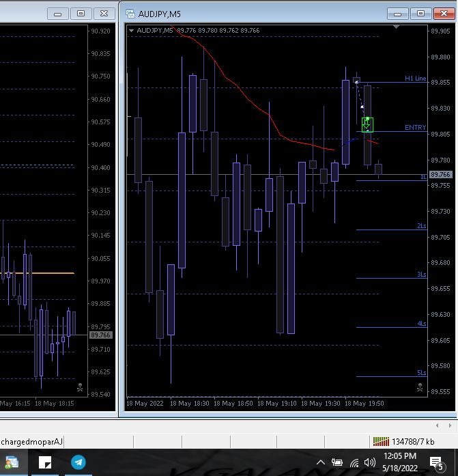
Task: Click the 90.920 price in the left chart axis
Action: 101,31
